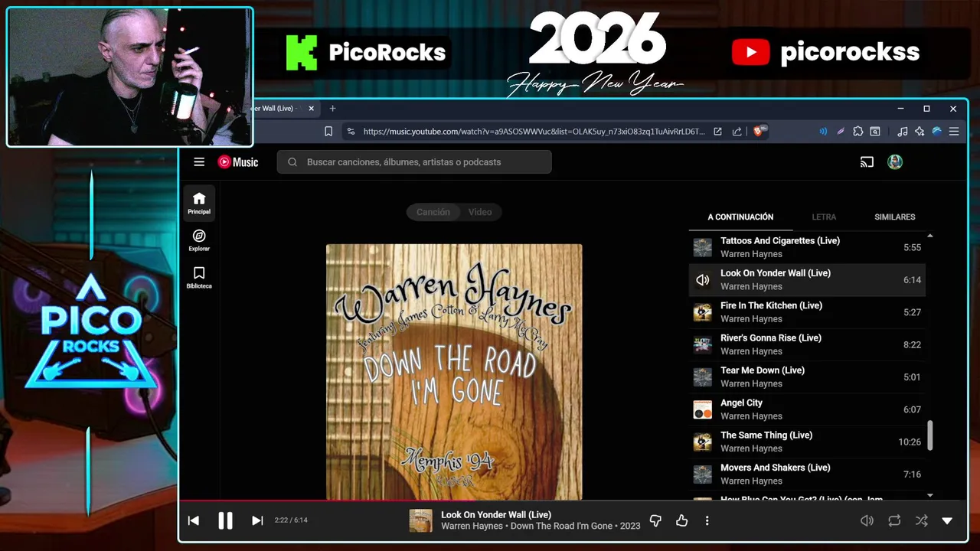The image size is (980, 551).
Task: Click the Cast to device icon
Action: click(x=867, y=162)
